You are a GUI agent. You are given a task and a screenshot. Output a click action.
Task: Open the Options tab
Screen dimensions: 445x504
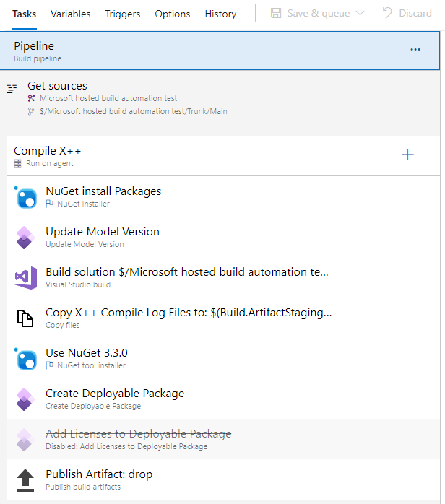[x=173, y=14]
